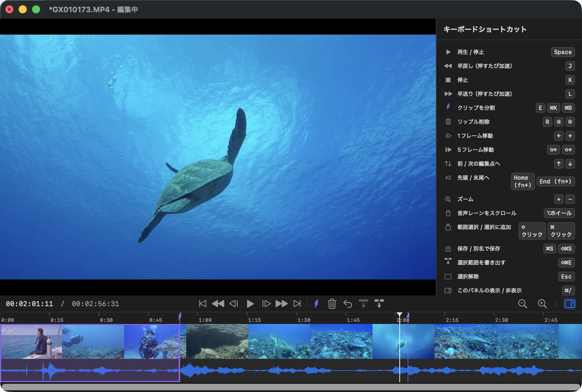Click the dashed selection icon beside 選択解除
Viewport: 582px width, 392px height.
pos(448,277)
